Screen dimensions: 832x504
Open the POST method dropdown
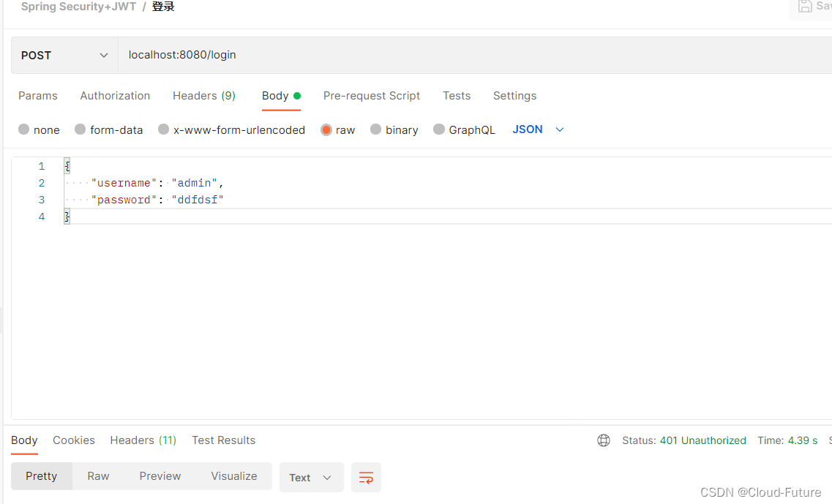(64, 56)
